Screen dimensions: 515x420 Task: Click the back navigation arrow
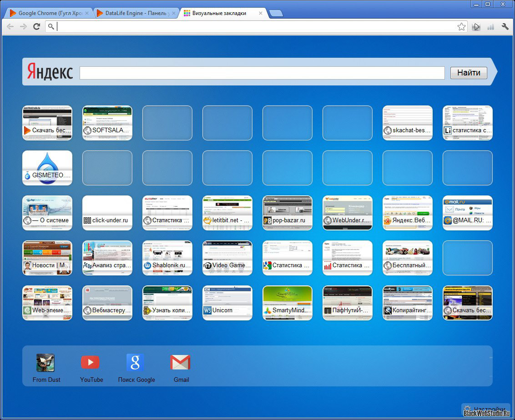(10, 27)
